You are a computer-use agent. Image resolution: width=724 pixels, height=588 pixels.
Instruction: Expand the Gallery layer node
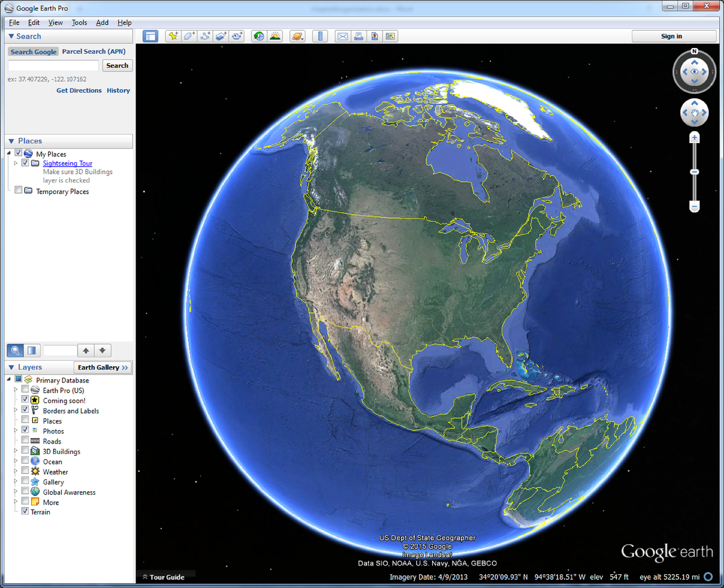coord(16,481)
